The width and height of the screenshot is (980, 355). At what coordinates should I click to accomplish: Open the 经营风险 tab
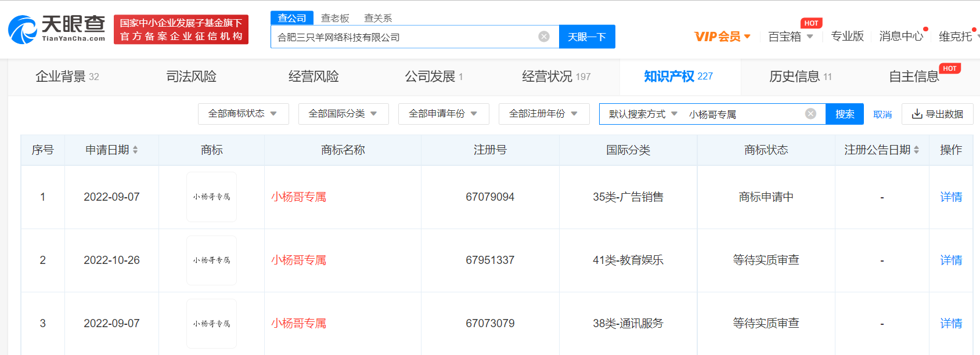[314, 77]
